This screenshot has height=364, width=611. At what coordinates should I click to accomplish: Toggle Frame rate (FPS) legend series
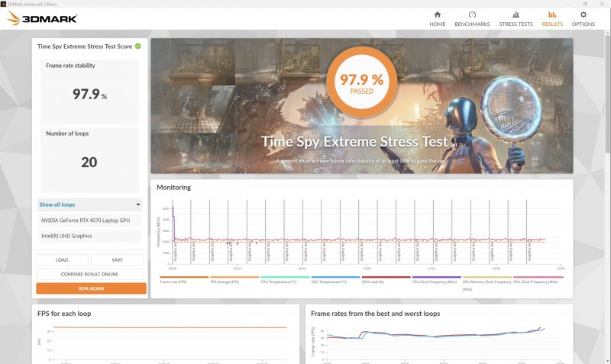click(x=183, y=282)
